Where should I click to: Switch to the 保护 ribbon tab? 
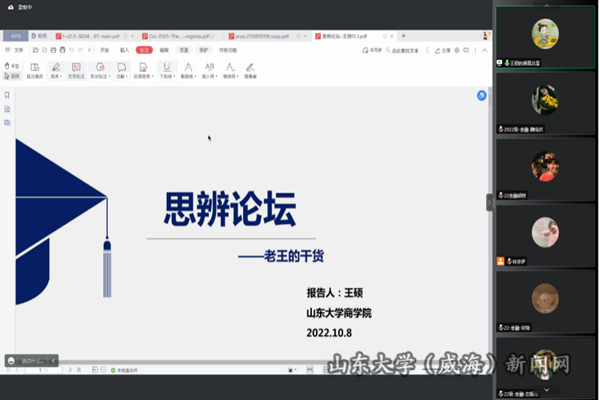pos(204,50)
